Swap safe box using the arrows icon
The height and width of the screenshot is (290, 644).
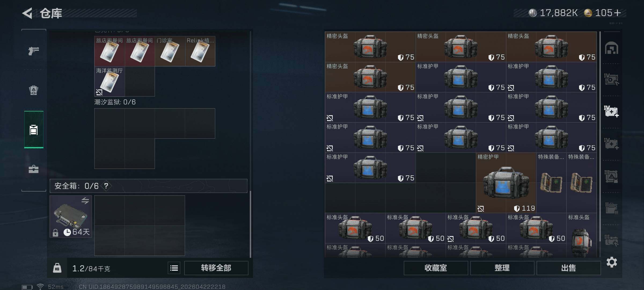pyautogui.click(x=85, y=201)
